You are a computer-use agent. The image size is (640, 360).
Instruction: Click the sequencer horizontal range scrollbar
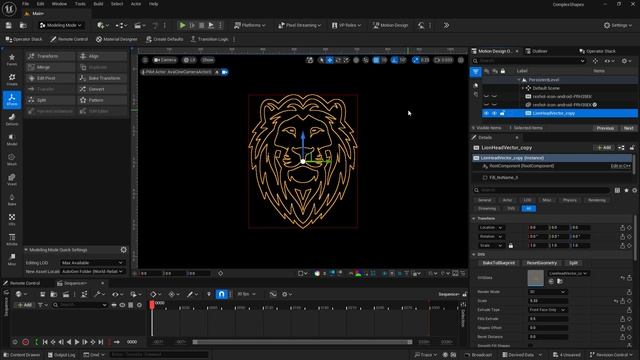click(302, 342)
